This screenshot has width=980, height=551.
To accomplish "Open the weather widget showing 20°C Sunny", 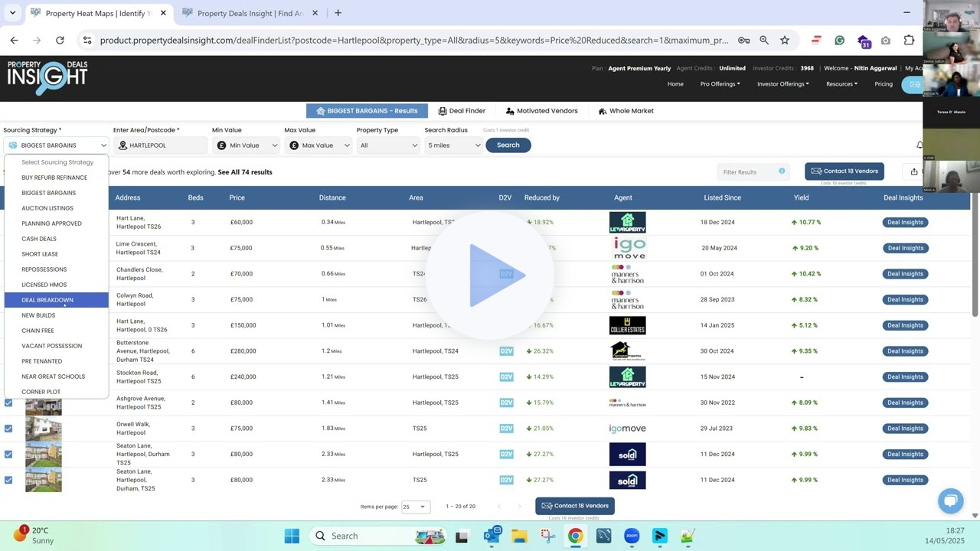I will [34, 535].
